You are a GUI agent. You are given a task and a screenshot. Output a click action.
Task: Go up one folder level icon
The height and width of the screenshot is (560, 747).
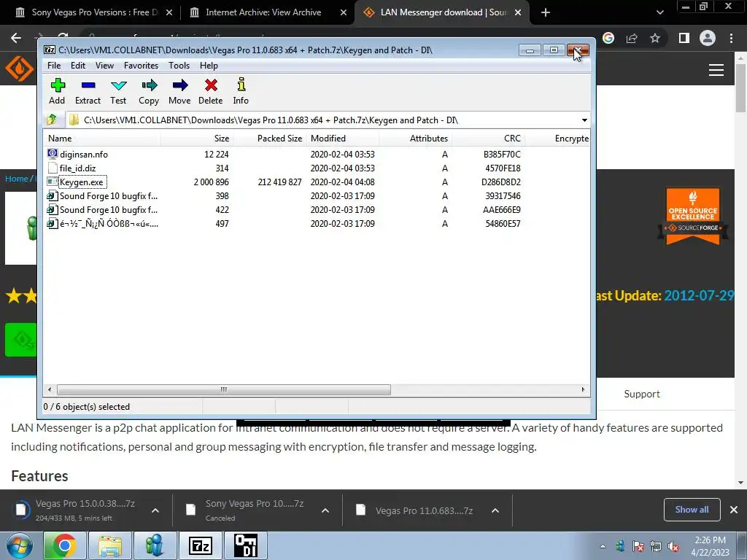click(52, 120)
